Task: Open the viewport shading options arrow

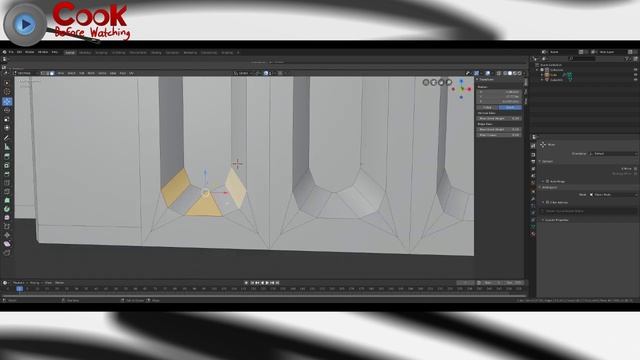Action: [524, 73]
